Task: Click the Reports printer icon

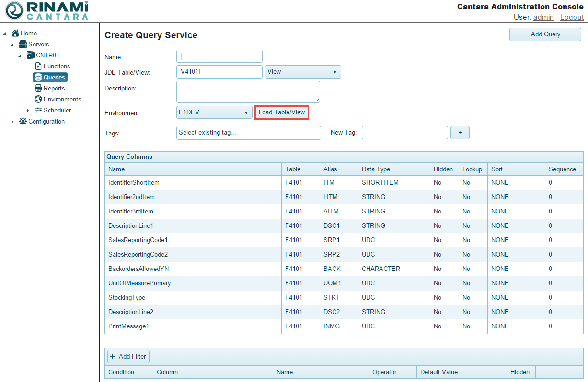Action: click(38, 89)
